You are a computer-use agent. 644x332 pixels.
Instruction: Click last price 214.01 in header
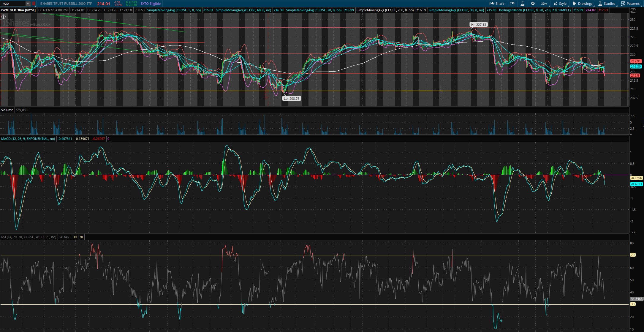coord(104,4)
